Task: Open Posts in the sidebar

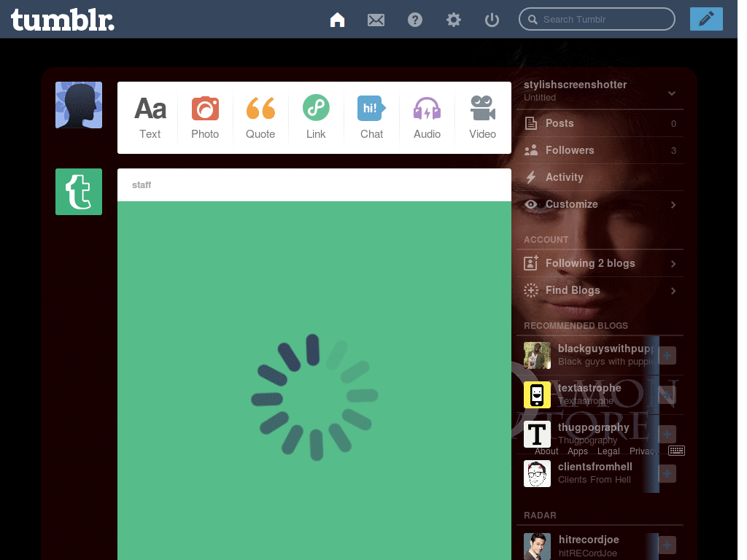Action: (600, 123)
